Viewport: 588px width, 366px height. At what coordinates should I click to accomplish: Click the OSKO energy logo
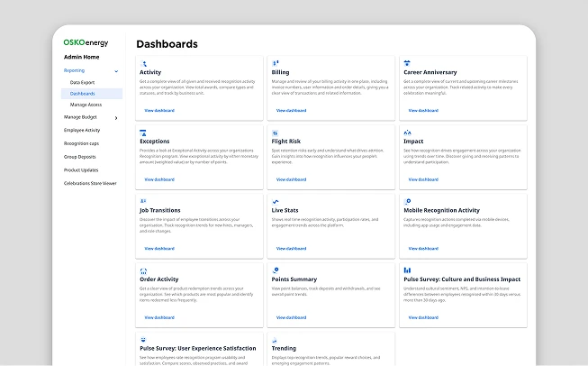(86, 42)
